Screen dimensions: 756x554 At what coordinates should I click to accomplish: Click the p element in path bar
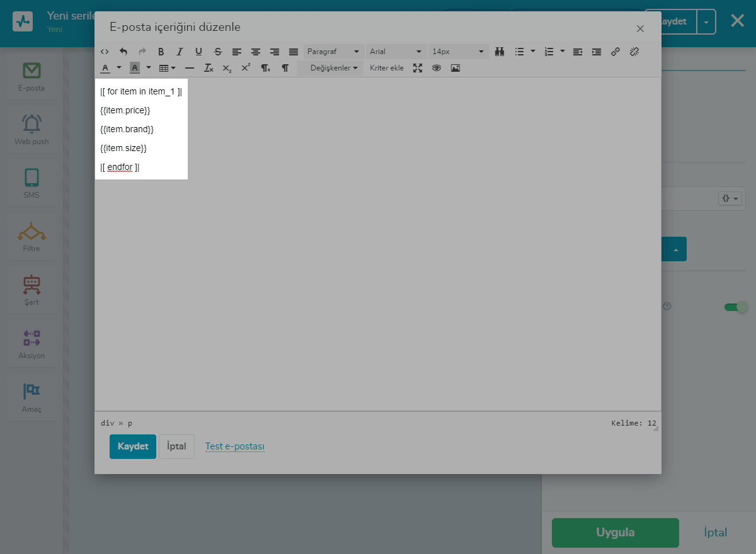130,423
